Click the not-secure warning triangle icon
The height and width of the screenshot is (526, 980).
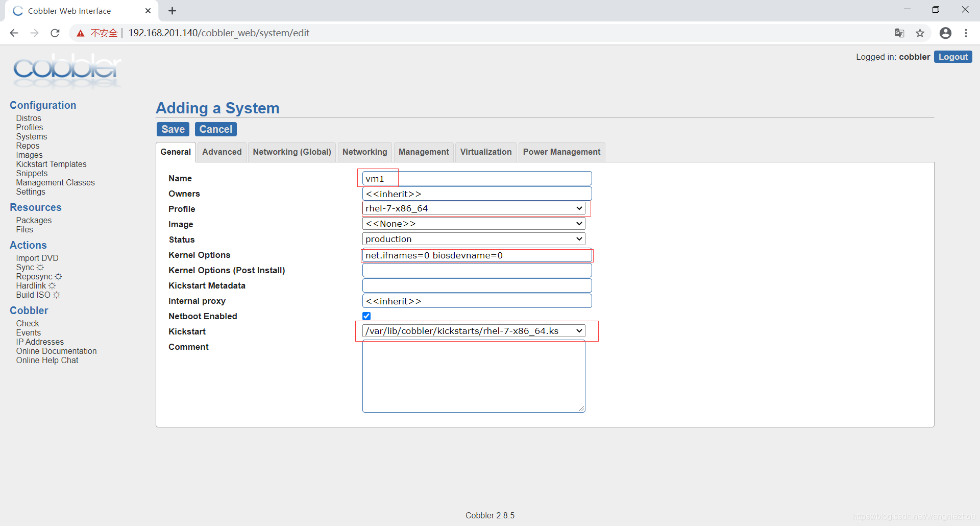pyautogui.click(x=80, y=33)
